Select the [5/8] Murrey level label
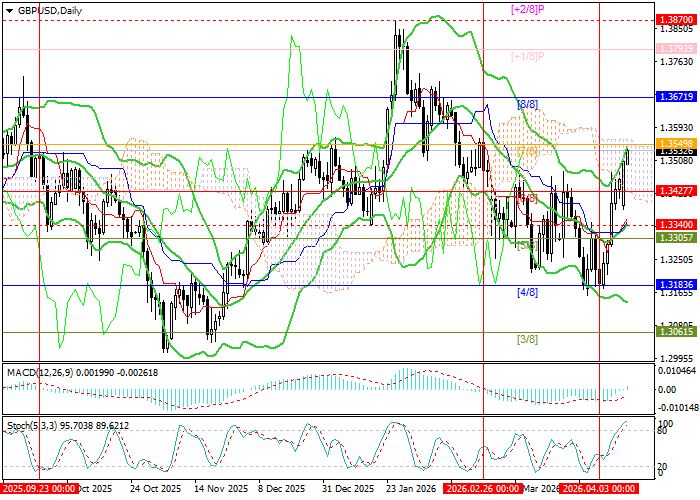Image resolution: width=700 pixels, height=500 pixels. click(527, 246)
